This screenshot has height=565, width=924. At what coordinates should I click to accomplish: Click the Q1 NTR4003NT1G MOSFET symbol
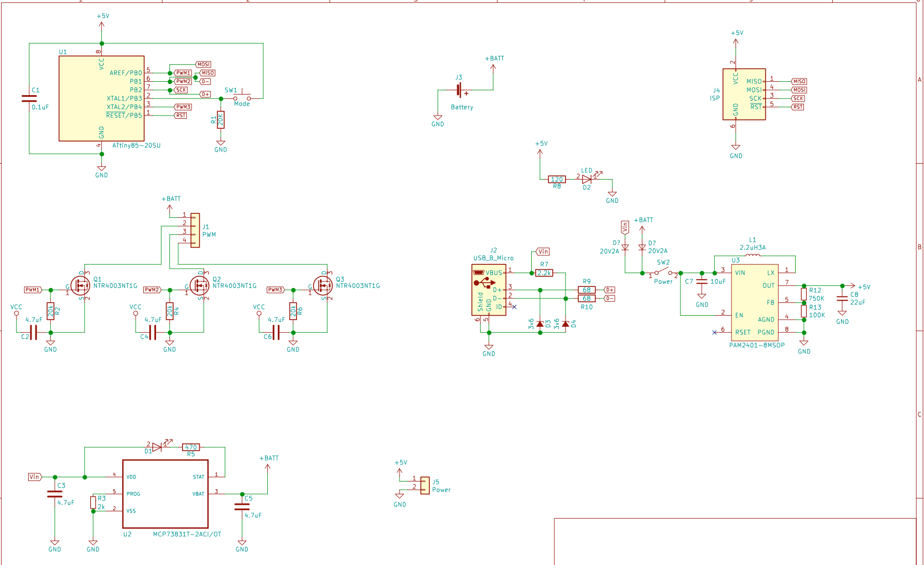80,286
